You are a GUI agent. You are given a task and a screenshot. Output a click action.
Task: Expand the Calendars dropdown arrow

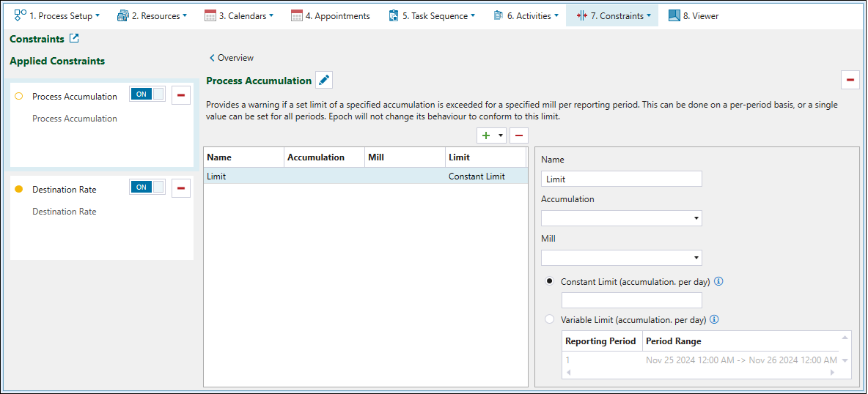[x=271, y=16]
